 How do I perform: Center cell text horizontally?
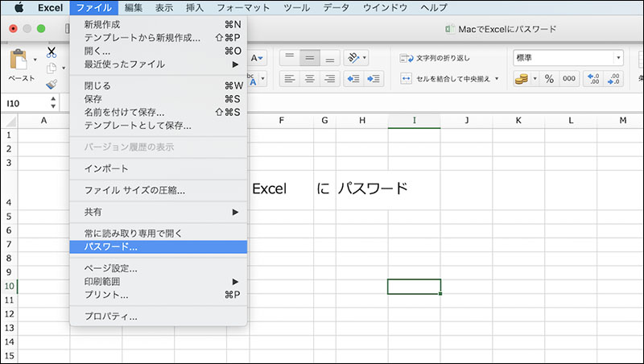(x=310, y=78)
